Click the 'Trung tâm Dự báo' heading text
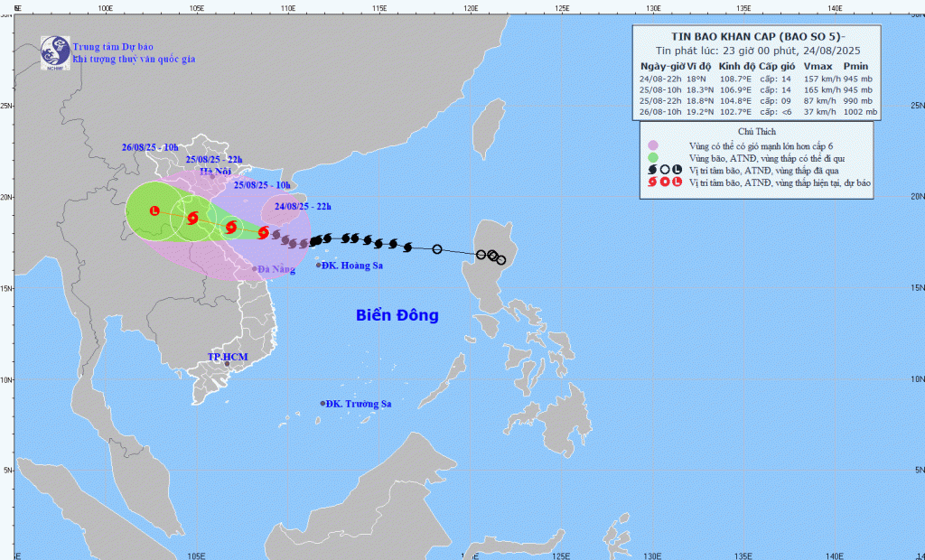This screenshot has width=925, height=560. 113,47
